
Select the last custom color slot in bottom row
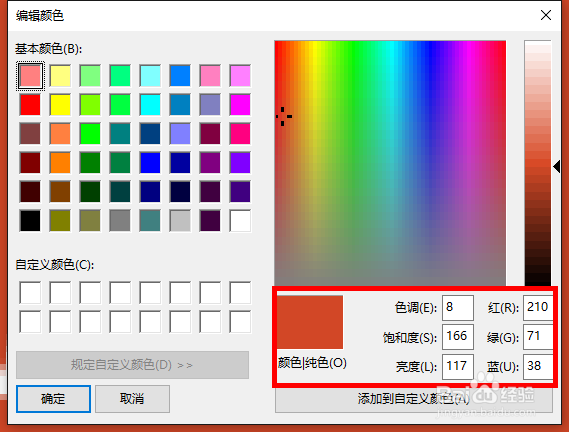pyautogui.click(x=240, y=322)
